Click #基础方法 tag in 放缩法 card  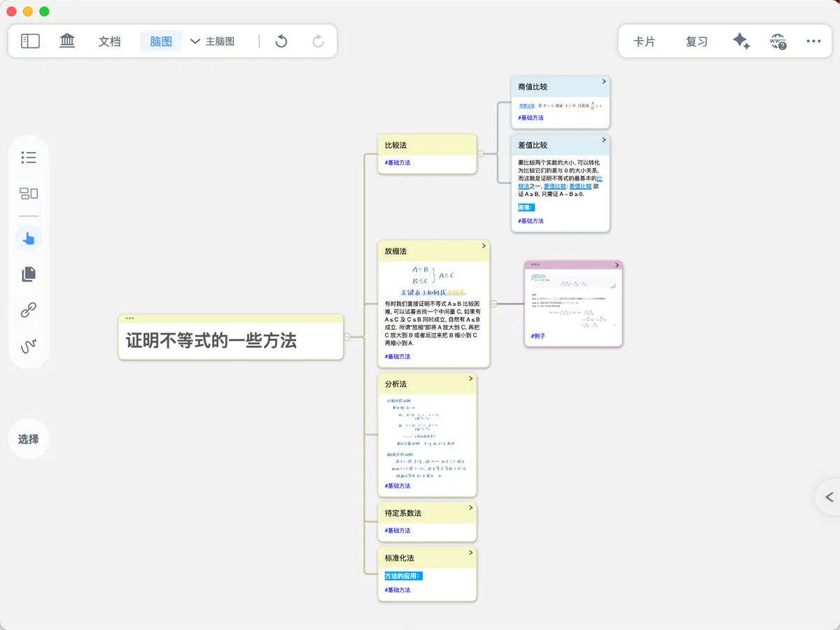398,357
